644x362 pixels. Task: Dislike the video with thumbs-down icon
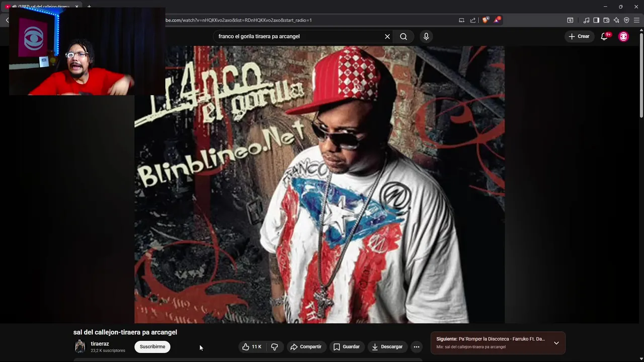coord(275,346)
